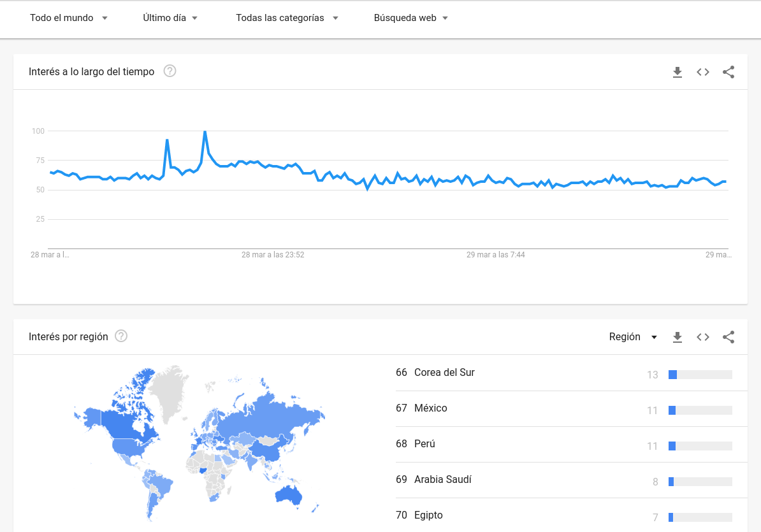The height and width of the screenshot is (532, 761).
Task: Click the Egipto region row
Action: [428, 515]
